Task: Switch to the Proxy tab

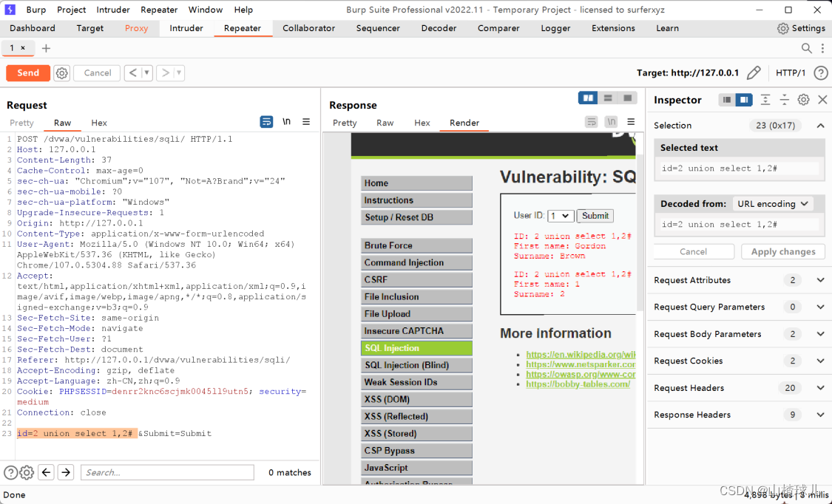Action: tap(136, 29)
